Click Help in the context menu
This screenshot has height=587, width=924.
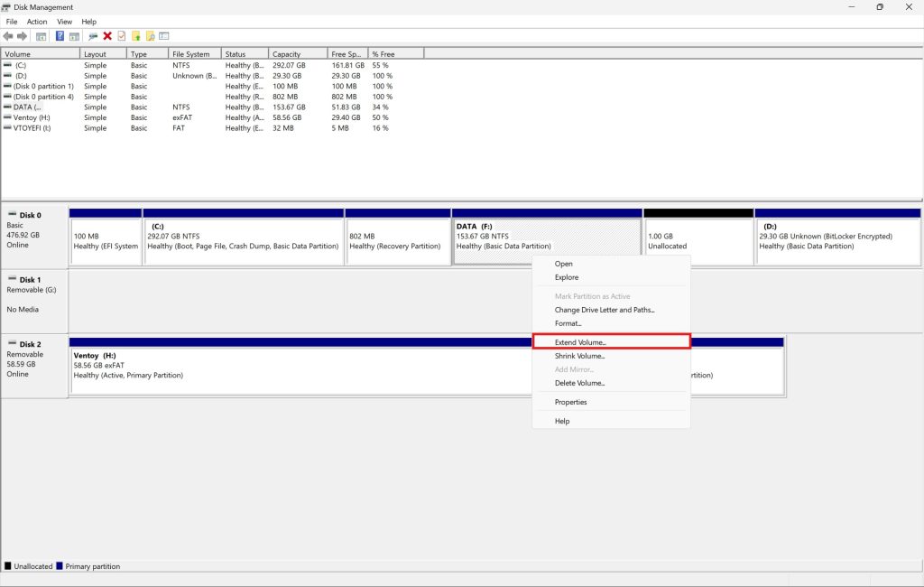pyautogui.click(x=611, y=421)
